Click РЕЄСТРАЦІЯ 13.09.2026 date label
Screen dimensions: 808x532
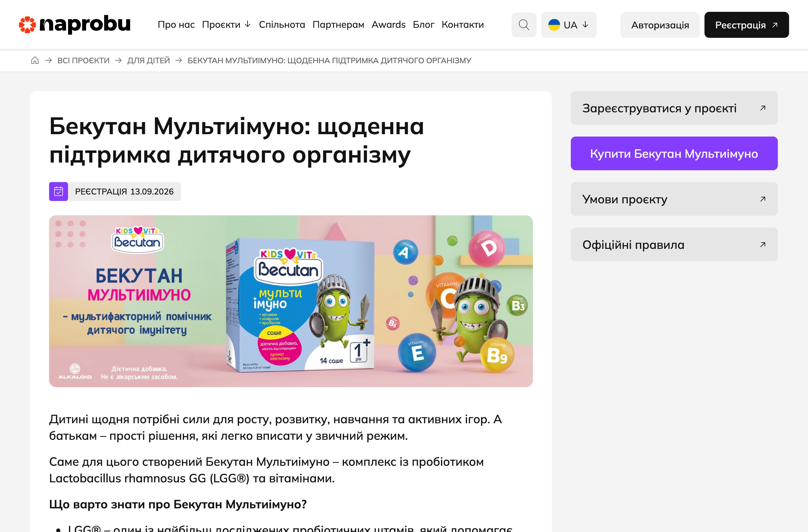click(124, 191)
